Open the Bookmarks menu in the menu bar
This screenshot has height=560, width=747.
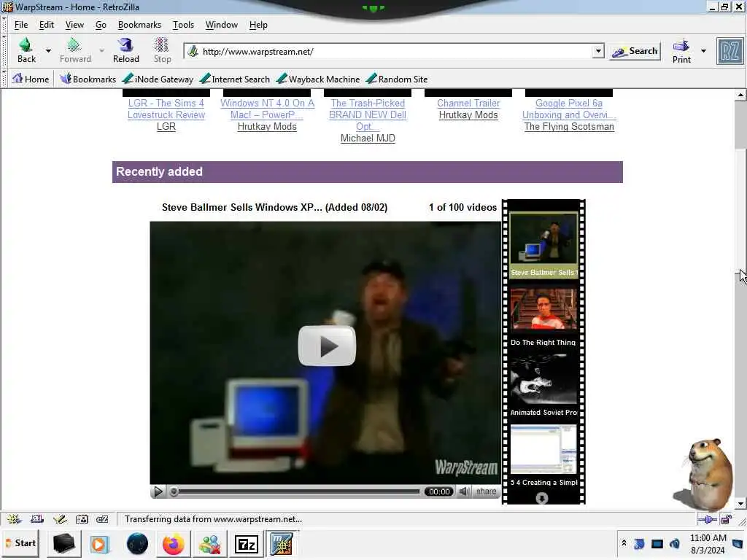[x=139, y=25]
